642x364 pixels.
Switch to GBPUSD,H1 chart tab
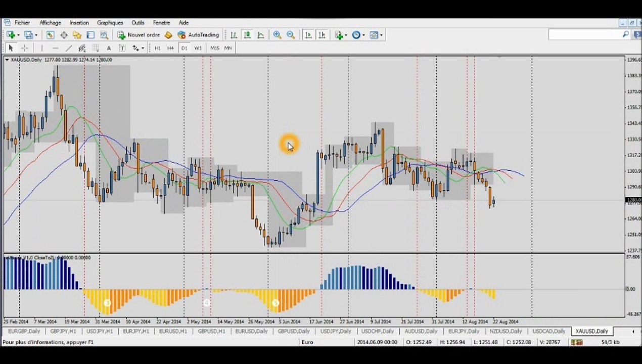(x=211, y=332)
